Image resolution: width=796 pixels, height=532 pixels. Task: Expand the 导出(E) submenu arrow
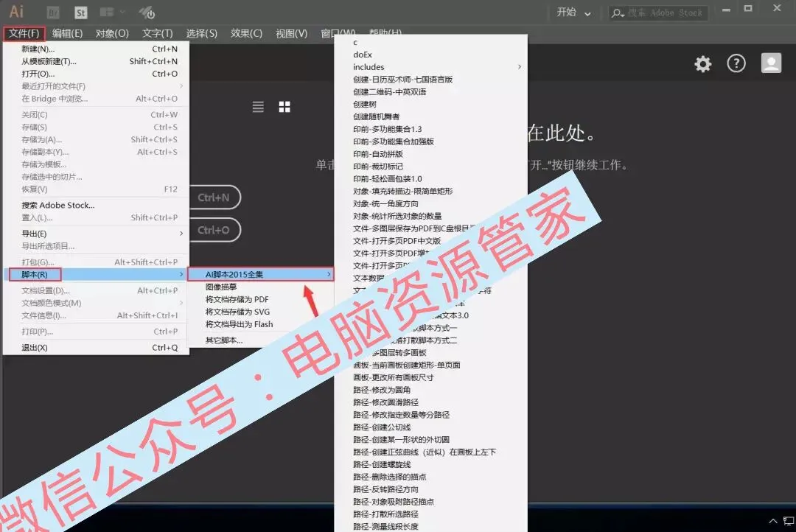181,234
